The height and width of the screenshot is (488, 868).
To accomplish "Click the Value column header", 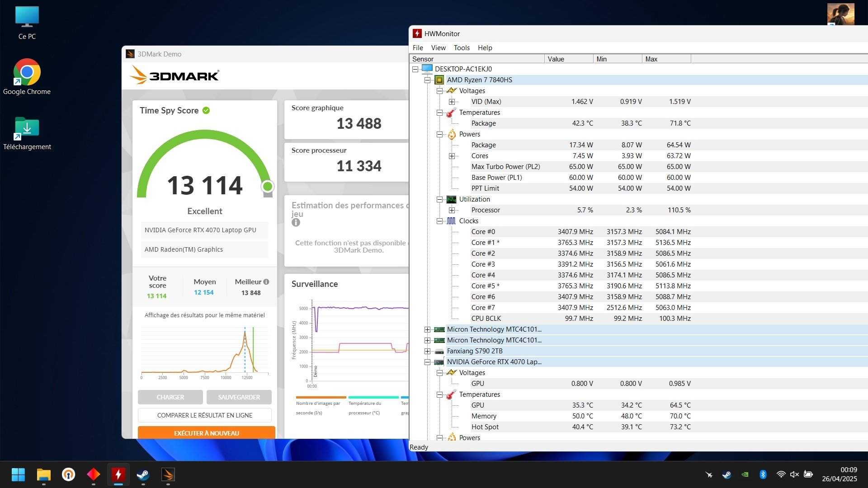I will (569, 59).
